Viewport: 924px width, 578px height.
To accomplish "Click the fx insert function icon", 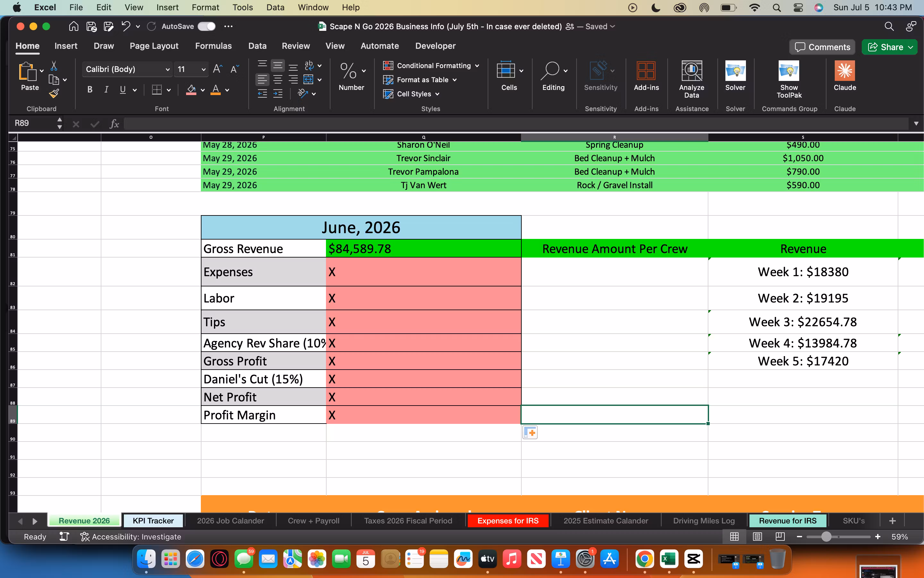I will tap(114, 124).
